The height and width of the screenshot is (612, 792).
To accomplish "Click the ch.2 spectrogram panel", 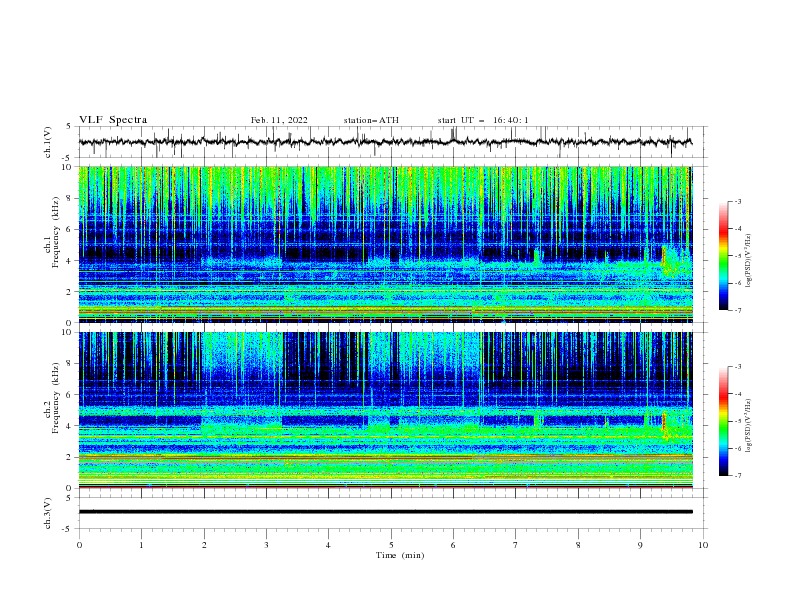I will click(386, 410).
